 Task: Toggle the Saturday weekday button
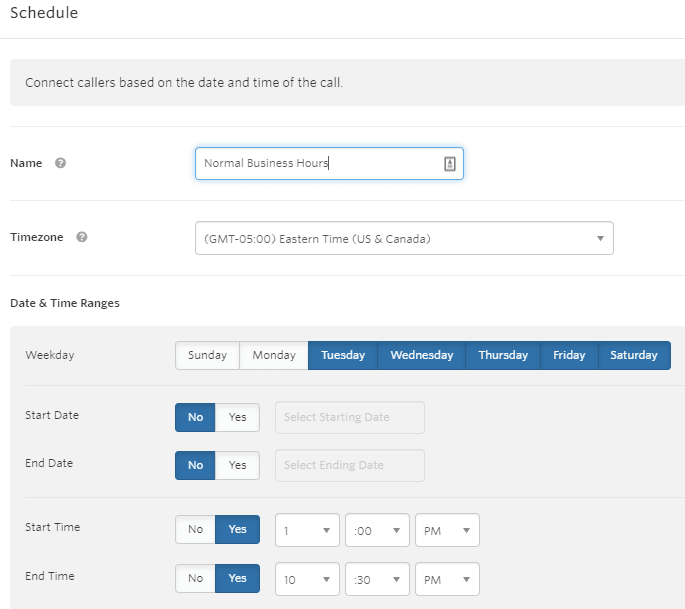click(634, 355)
